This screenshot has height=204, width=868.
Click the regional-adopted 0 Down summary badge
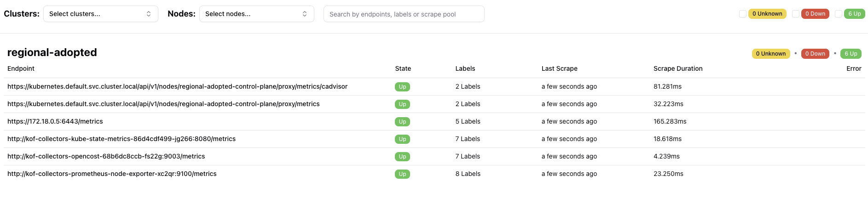click(815, 54)
